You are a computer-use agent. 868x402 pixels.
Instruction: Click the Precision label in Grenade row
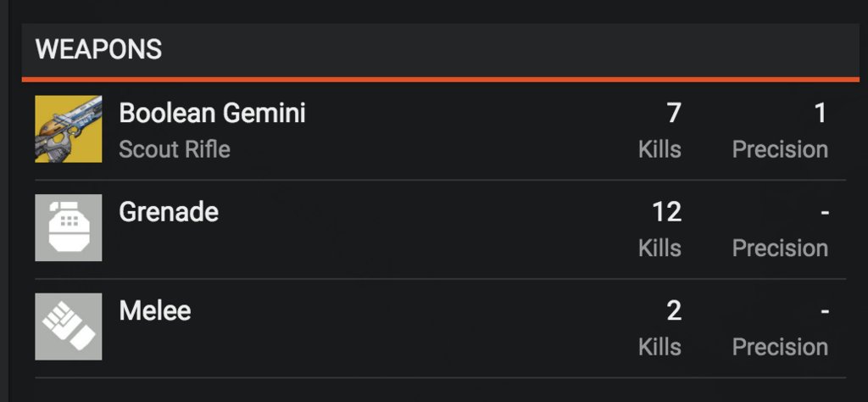(780, 248)
